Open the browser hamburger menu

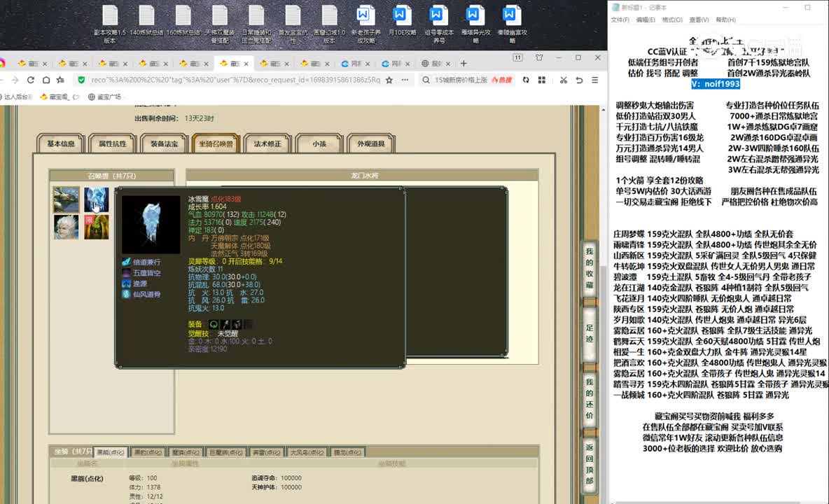[594, 80]
